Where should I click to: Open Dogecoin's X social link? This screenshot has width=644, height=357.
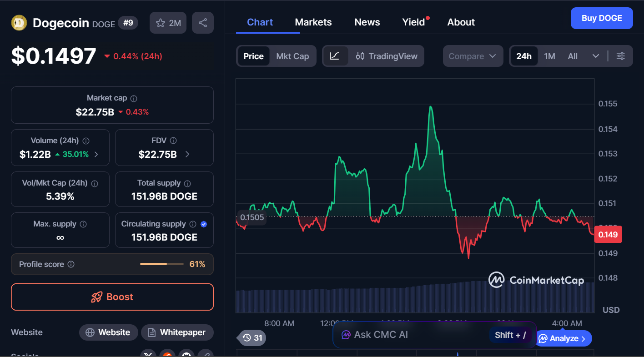[x=148, y=354]
